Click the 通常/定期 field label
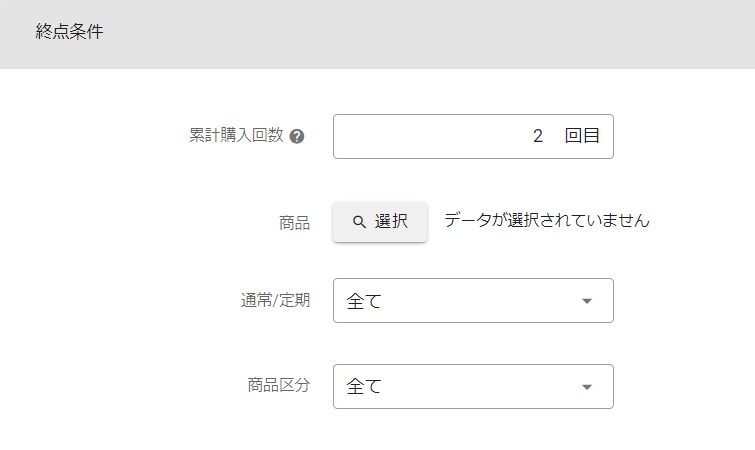 pos(275,301)
